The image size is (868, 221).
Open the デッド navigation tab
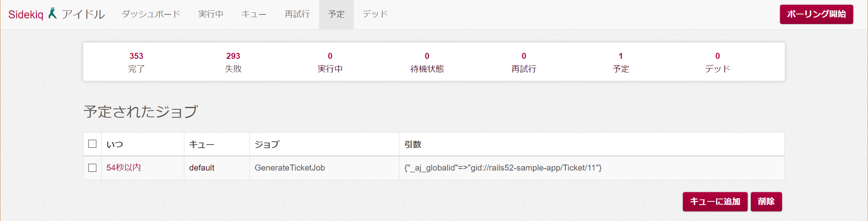[x=375, y=14]
